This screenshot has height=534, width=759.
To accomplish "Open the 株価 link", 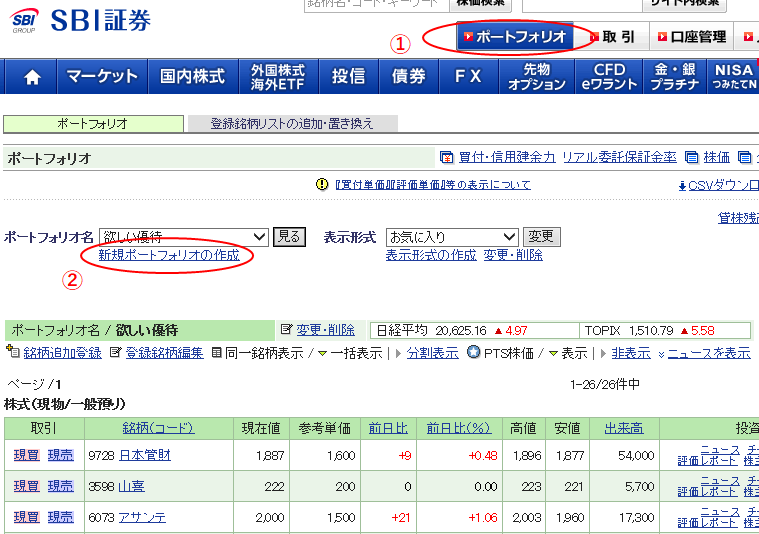I will click(x=716, y=157).
